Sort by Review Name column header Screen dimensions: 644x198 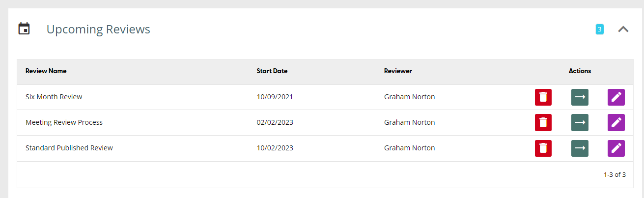(46, 71)
